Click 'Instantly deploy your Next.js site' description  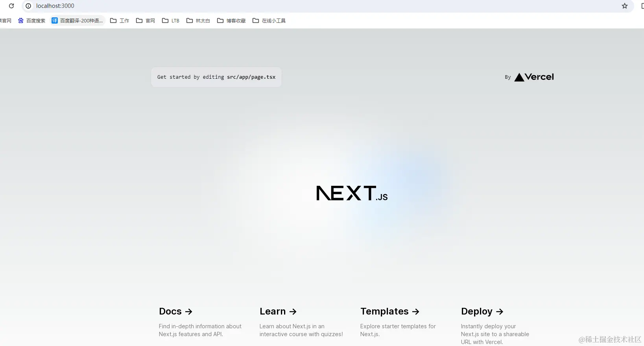495,334
